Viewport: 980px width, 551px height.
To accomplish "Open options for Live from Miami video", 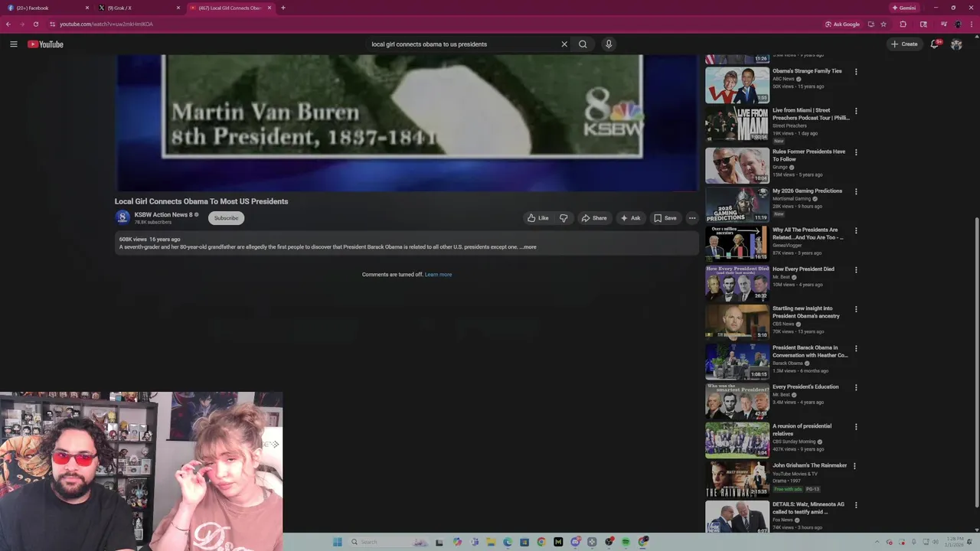I will [856, 111].
